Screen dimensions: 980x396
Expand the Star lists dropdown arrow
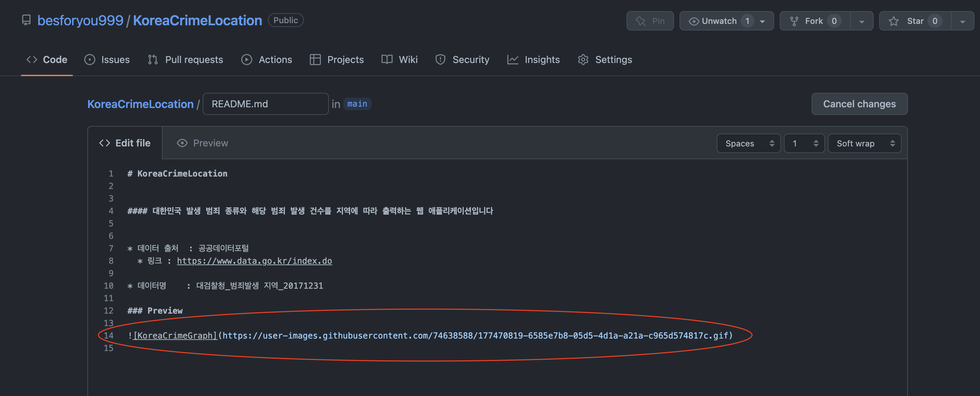point(963,21)
